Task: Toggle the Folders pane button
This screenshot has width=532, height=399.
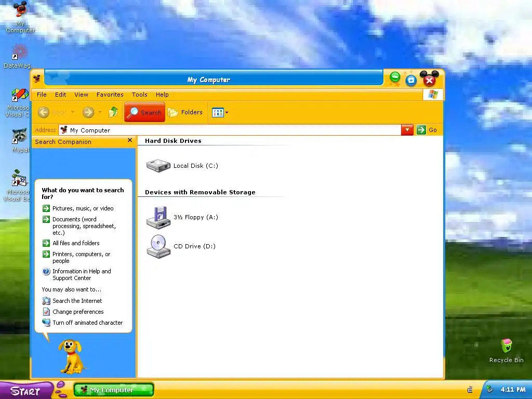Action: click(185, 112)
